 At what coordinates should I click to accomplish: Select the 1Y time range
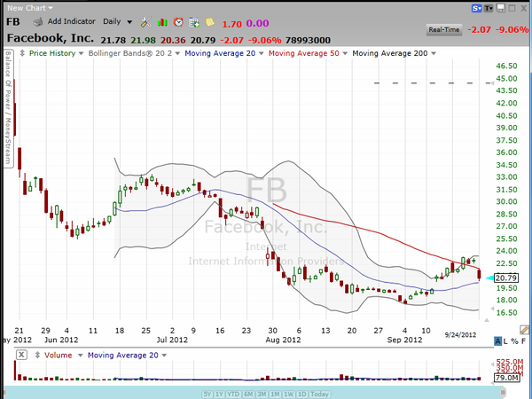(x=218, y=394)
